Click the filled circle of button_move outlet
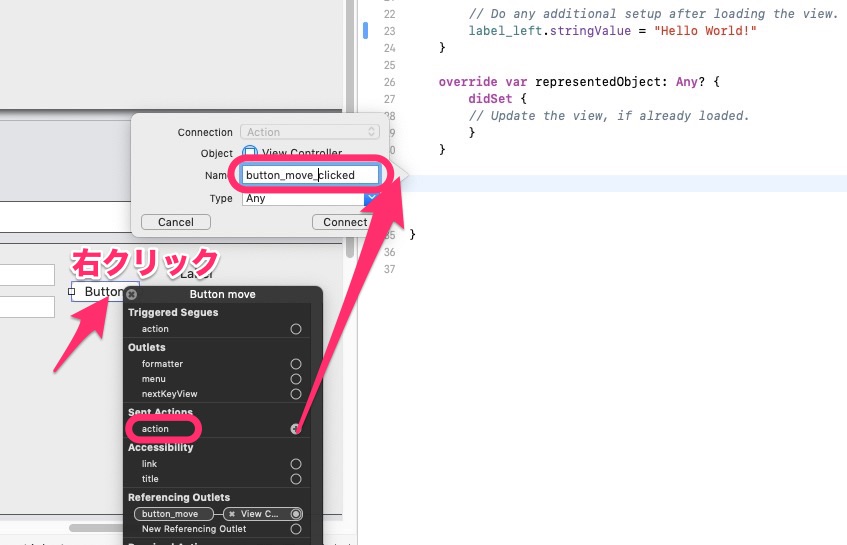The image size is (847, 545). [295, 514]
